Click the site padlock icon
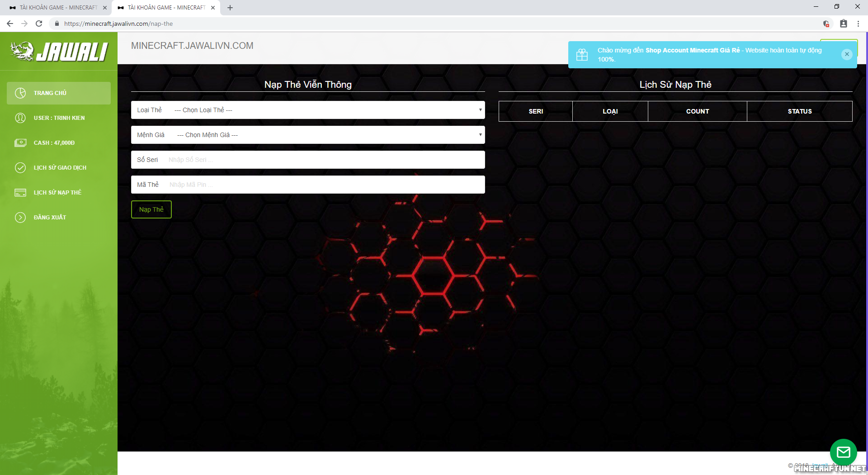 (57, 24)
